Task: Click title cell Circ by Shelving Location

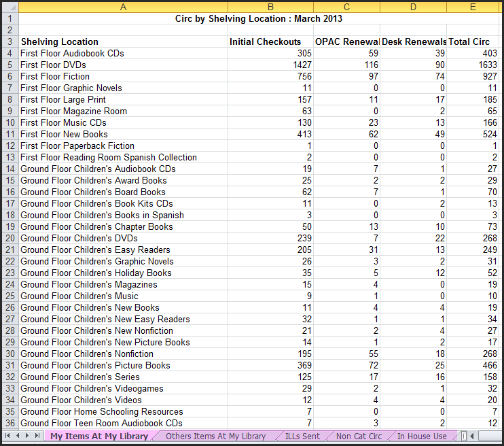Action: 259,18
